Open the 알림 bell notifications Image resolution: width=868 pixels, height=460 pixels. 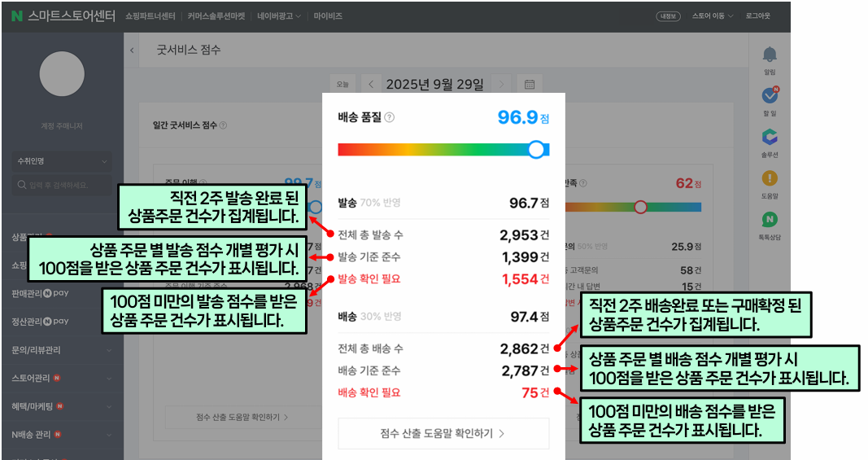tap(770, 55)
